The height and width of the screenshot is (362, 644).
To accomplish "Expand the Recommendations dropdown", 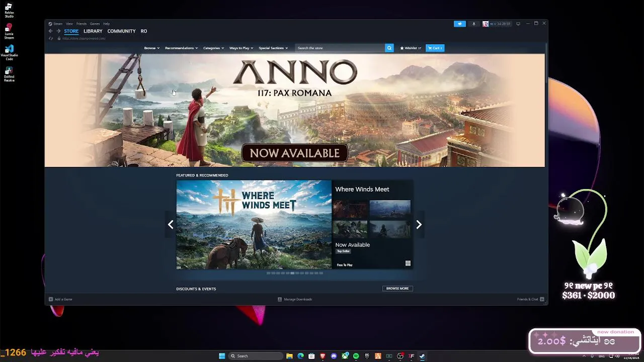I will point(181,48).
